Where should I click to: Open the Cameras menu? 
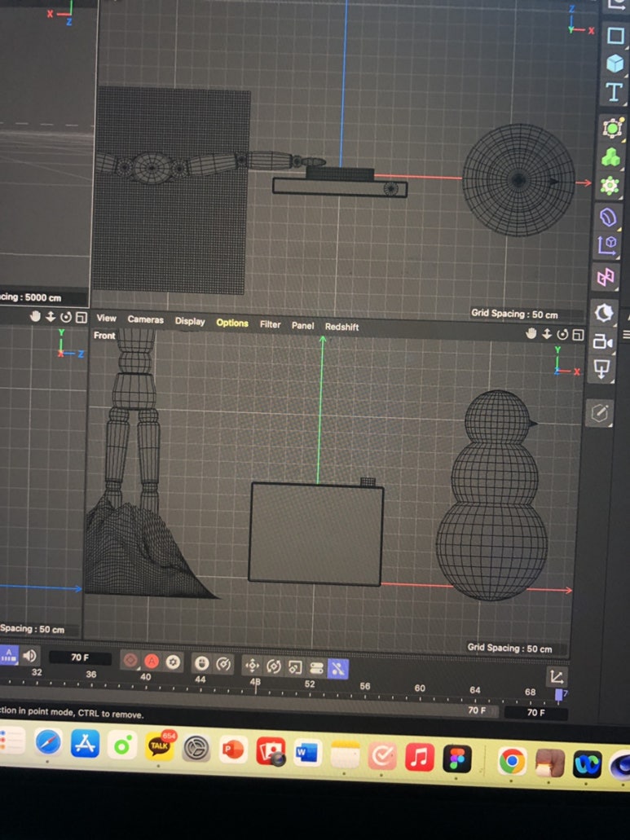click(145, 319)
